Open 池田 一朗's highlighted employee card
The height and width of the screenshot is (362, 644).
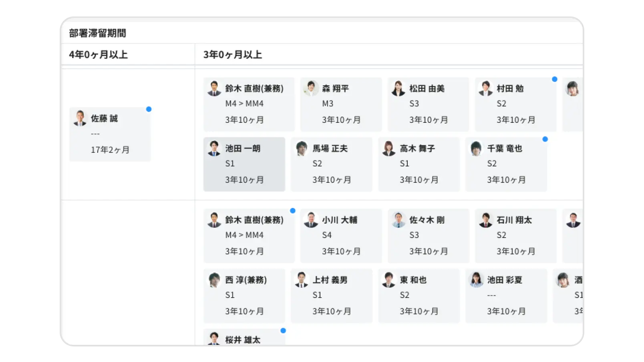point(244,164)
